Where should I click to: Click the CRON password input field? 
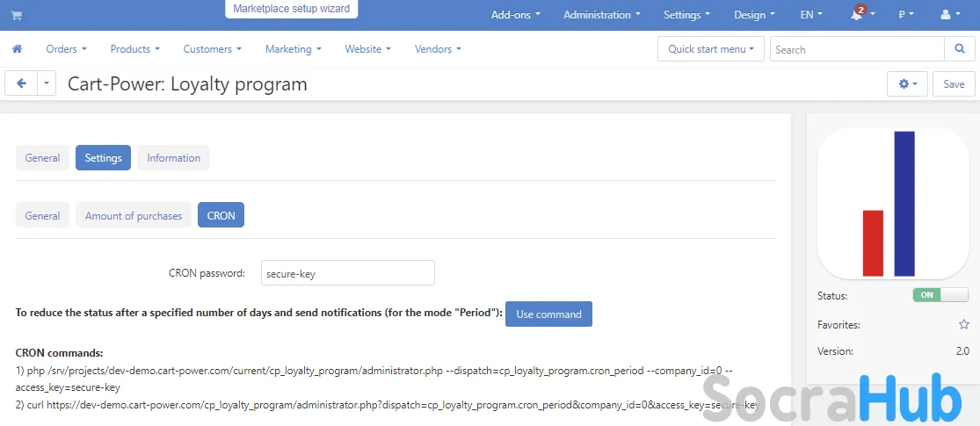(x=347, y=273)
